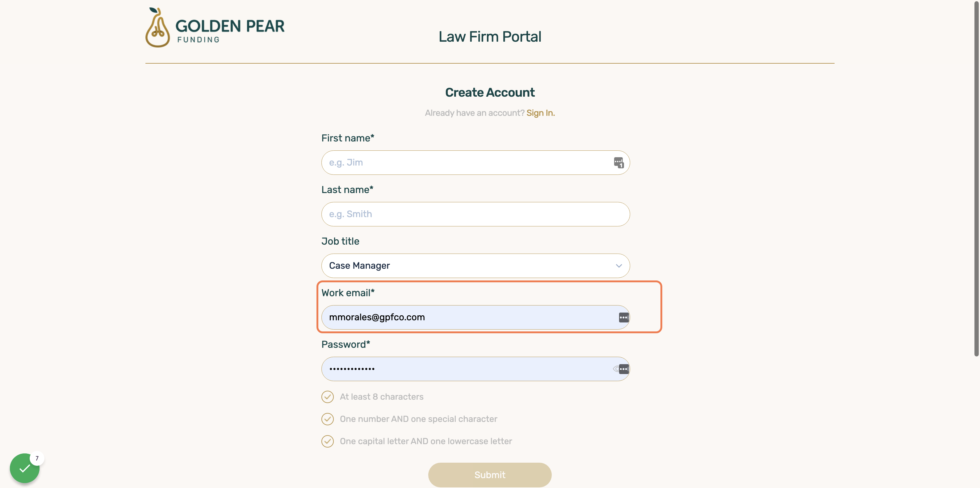Screen dimensions: 980x488
Task: Click the page vertical scrollbar
Action: click(976, 179)
